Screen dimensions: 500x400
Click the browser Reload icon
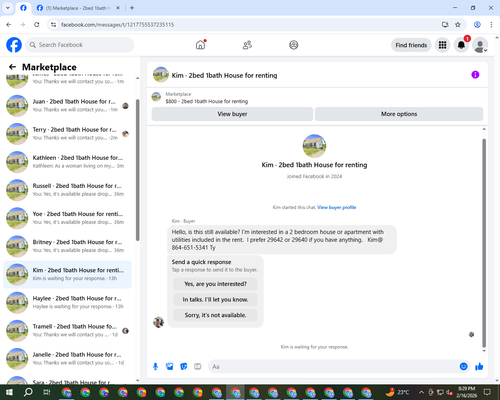coord(37,25)
